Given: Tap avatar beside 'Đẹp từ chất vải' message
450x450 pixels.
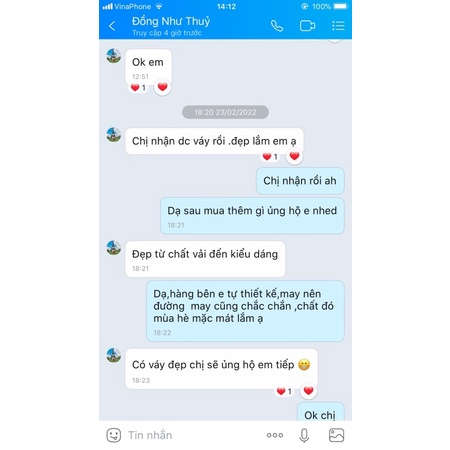Looking at the screenshot, I should 114,248.
